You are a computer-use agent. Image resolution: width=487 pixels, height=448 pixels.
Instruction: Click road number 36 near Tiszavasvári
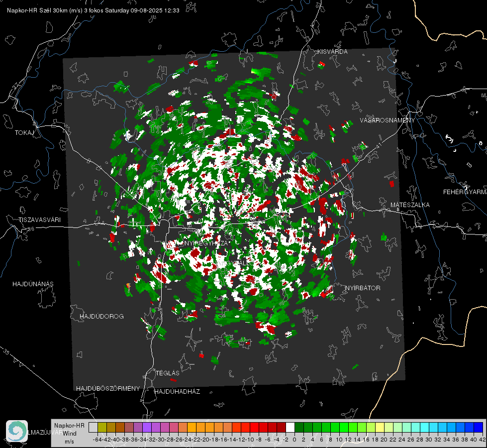pos(31,229)
